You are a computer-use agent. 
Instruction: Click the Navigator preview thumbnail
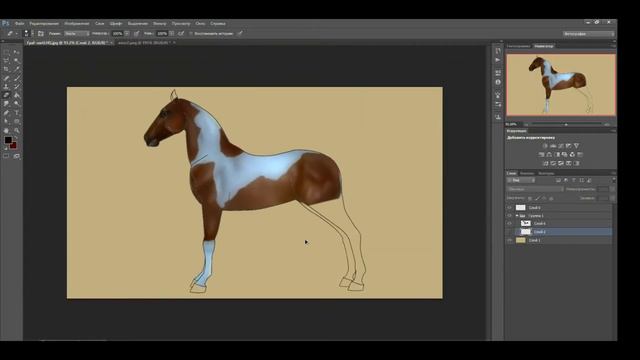click(x=561, y=85)
